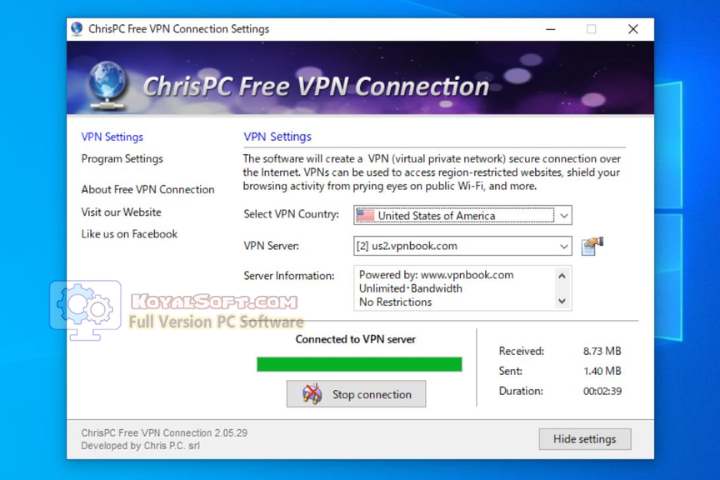Click down arrow in Server Information scrollbar
The image size is (720, 480).
pos(562,301)
